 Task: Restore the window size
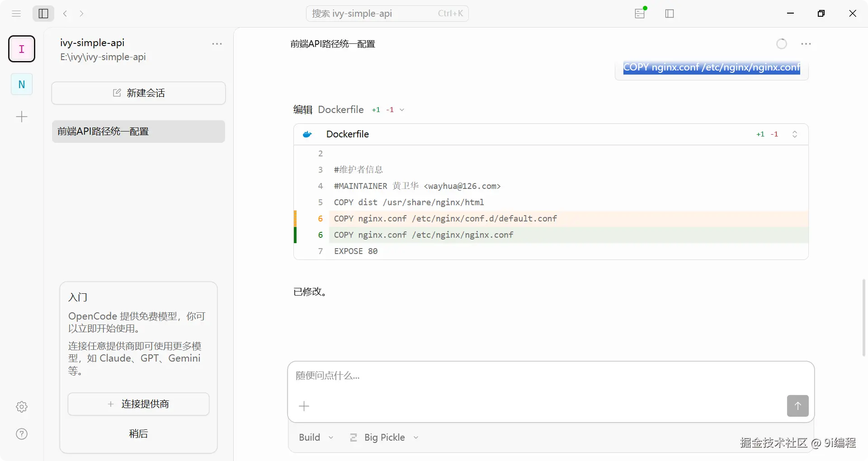(x=821, y=14)
